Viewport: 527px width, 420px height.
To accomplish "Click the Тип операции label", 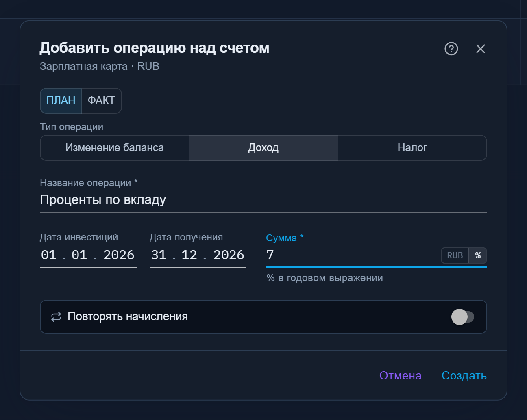I will click(72, 127).
